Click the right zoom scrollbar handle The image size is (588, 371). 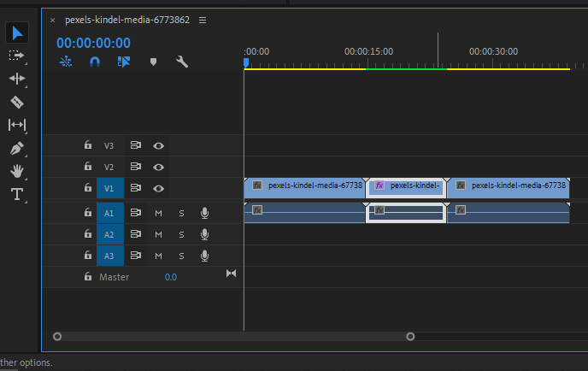pos(410,337)
